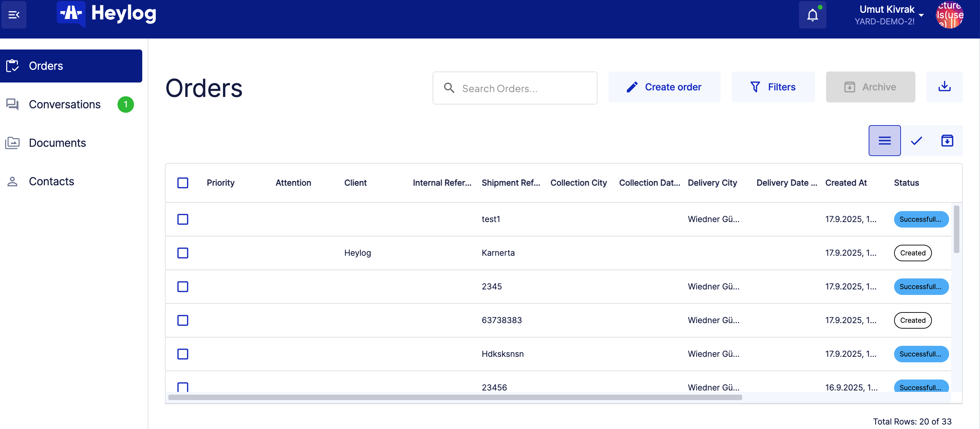Open the notifications bell

coord(812,15)
